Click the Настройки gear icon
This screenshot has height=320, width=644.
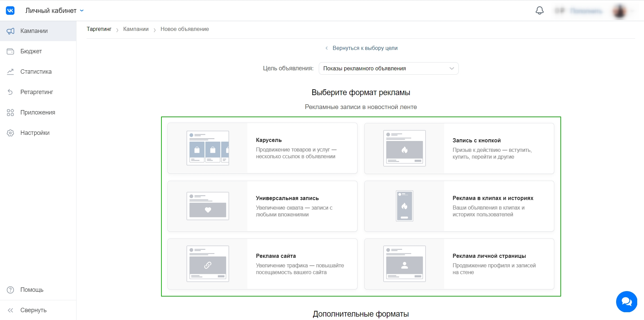tap(11, 133)
